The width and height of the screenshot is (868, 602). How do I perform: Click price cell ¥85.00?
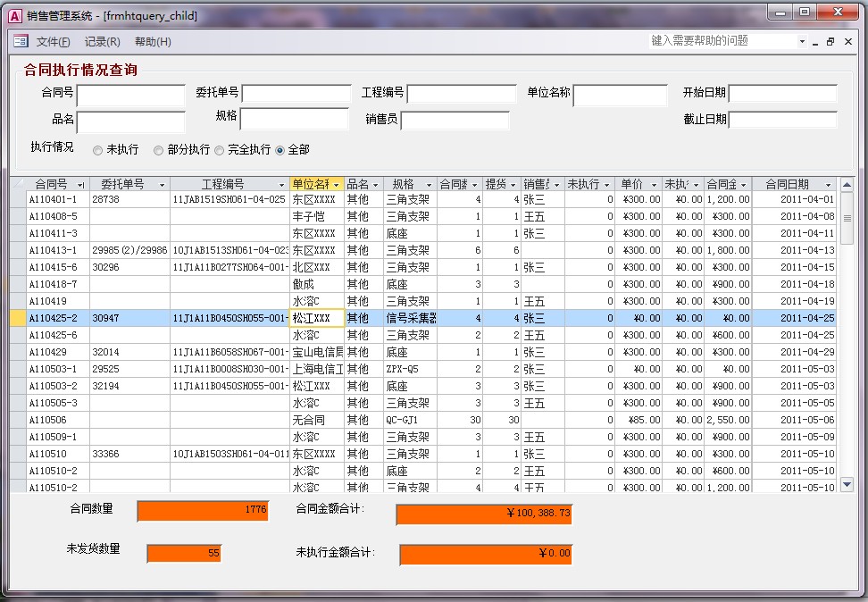pos(638,421)
